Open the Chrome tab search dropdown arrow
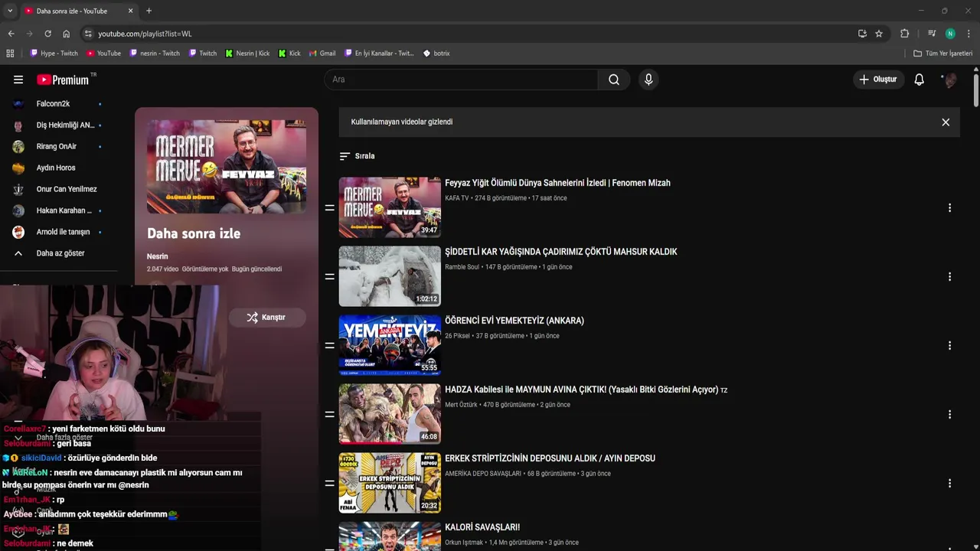 [x=10, y=11]
